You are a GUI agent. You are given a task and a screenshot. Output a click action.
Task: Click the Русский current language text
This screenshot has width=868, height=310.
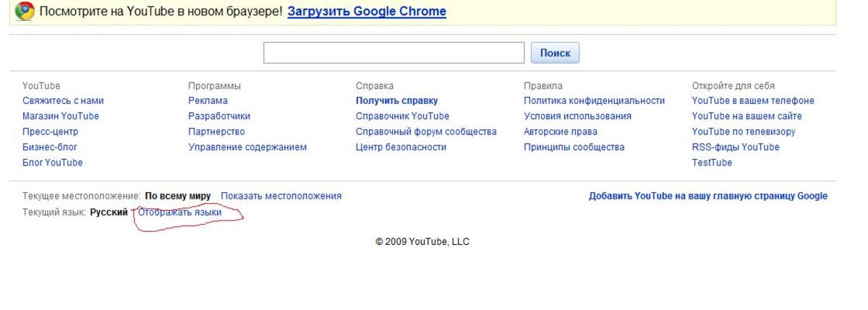pyautogui.click(x=109, y=212)
